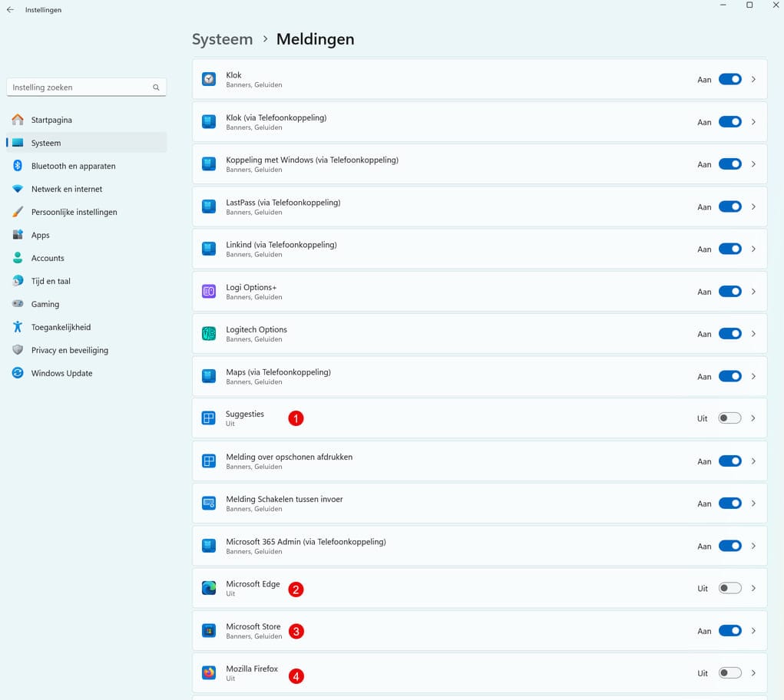
Task: Click the Klok app clock icon
Action: point(209,79)
